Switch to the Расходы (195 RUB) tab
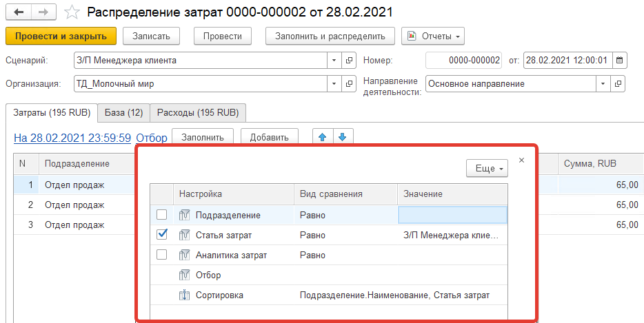The image size is (644, 323). 198,112
